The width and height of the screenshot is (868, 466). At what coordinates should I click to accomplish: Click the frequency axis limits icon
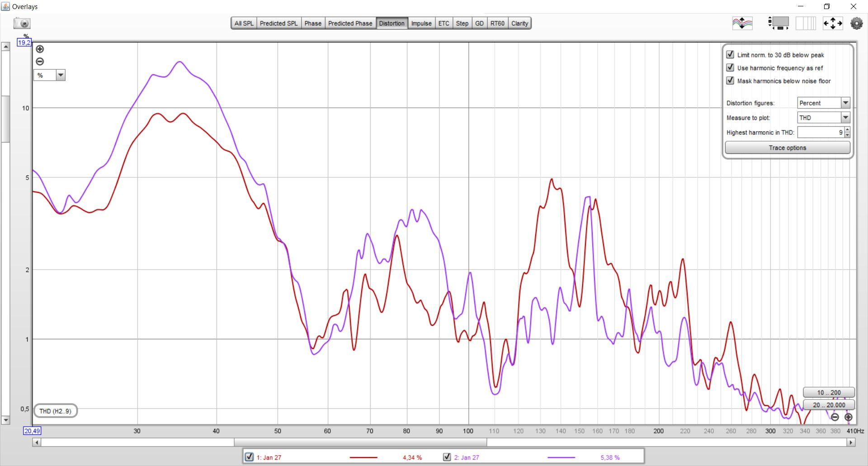coord(806,23)
